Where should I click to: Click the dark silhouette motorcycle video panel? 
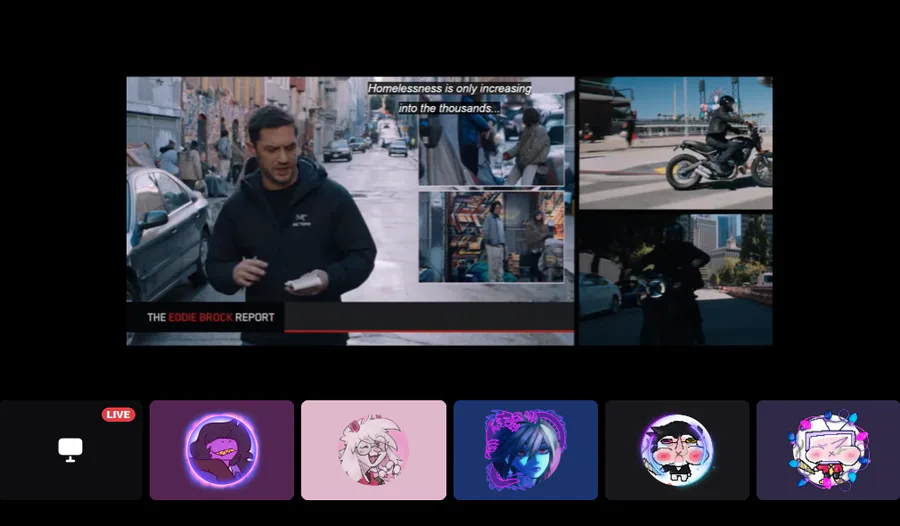pos(676,280)
